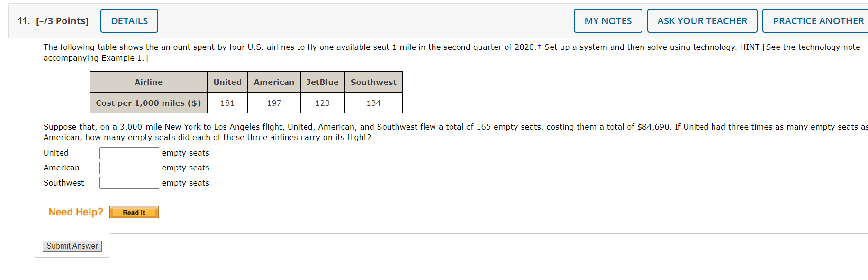868x280 pixels.
Task: Click the Southwest cost value 134
Action: [373, 103]
